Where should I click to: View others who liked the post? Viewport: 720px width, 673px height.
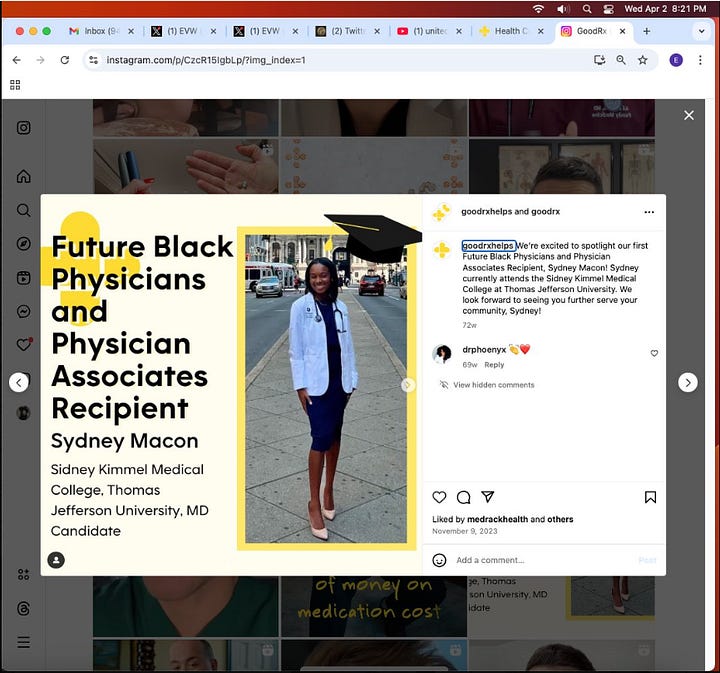pos(560,519)
